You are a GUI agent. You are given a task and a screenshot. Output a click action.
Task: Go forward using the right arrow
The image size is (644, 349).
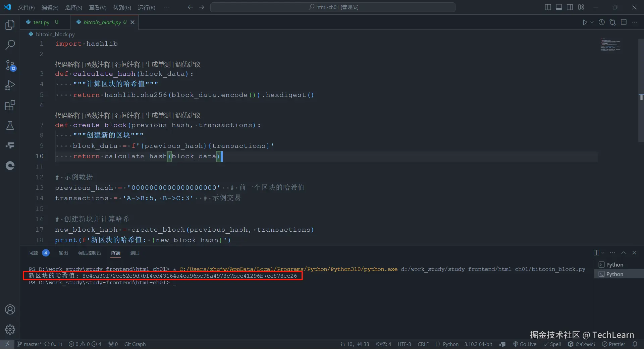(x=202, y=7)
